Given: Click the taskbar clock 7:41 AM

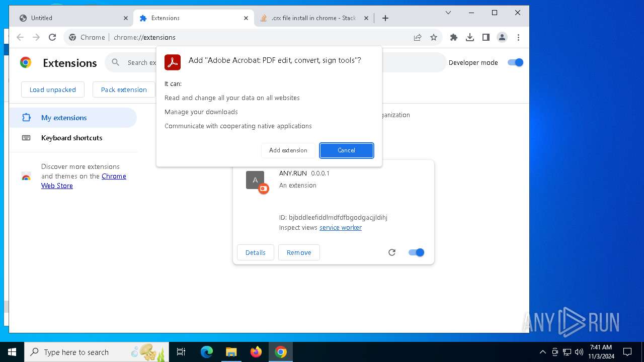Looking at the screenshot, I should point(601,352).
